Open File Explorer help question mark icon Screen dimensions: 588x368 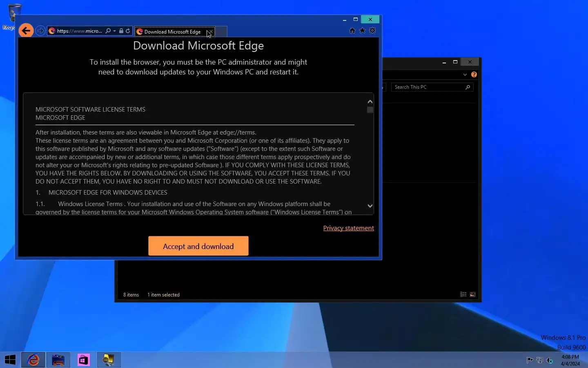tap(474, 74)
